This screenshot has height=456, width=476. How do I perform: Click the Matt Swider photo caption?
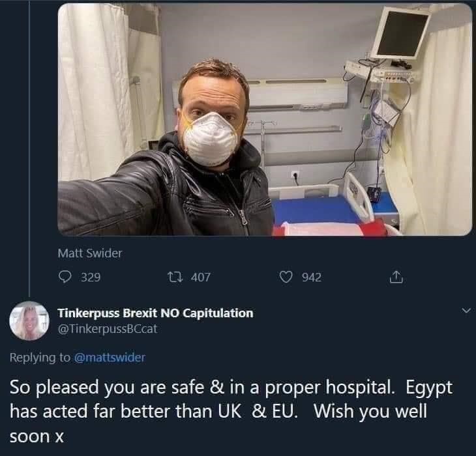pos(90,253)
